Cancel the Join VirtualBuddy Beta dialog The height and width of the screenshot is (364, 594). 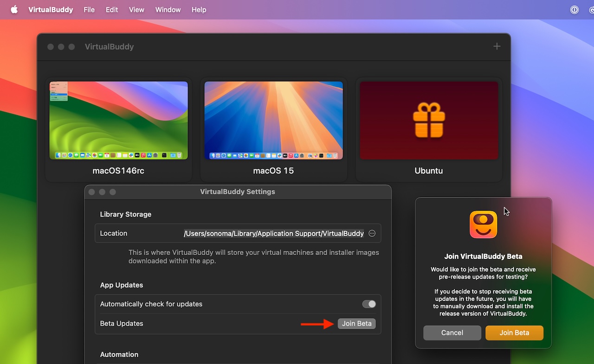452,332
